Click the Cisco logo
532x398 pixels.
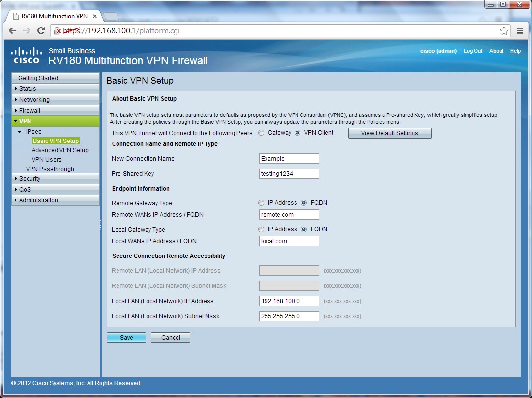(x=27, y=56)
